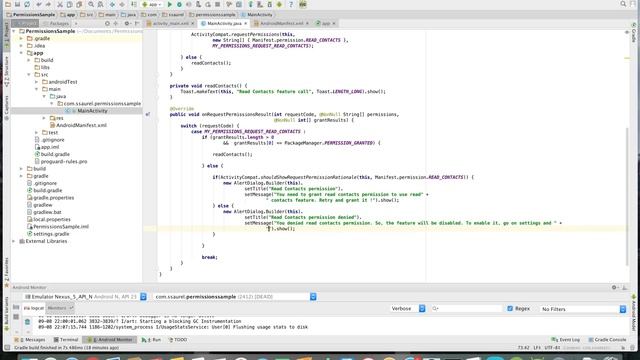Open the TODO tool window
Viewport: 640px width, 360px height.
click(178, 340)
